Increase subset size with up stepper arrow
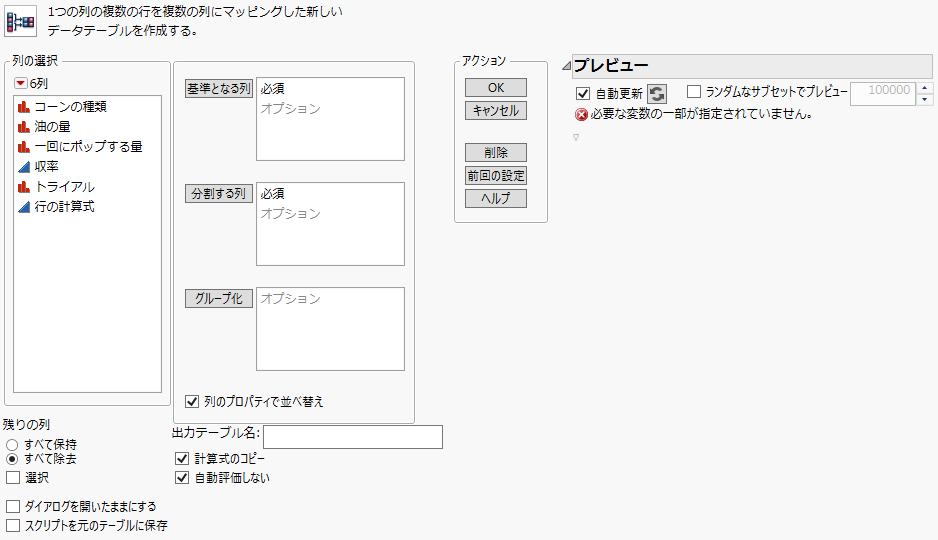The width and height of the screenshot is (938, 540). click(x=925, y=88)
